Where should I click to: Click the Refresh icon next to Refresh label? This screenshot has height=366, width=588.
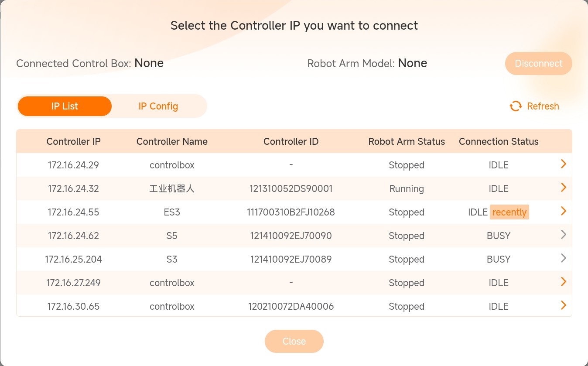[x=515, y=106]
